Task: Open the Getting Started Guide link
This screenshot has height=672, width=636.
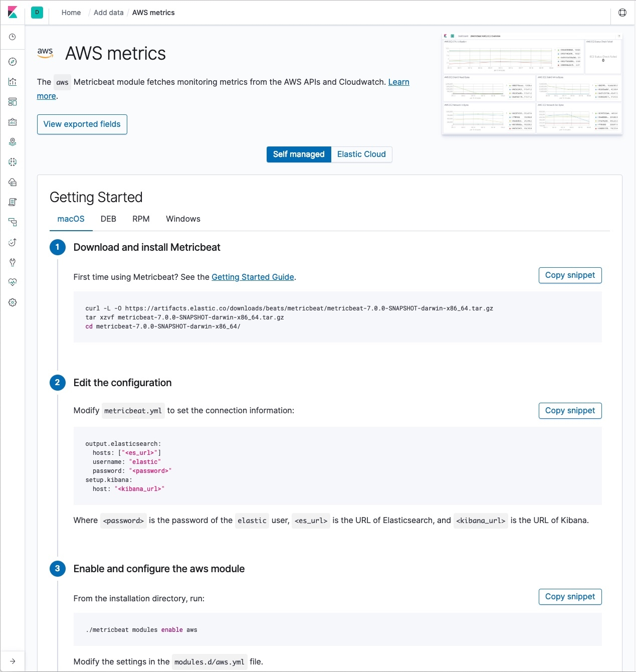Action: coord(253,277)
